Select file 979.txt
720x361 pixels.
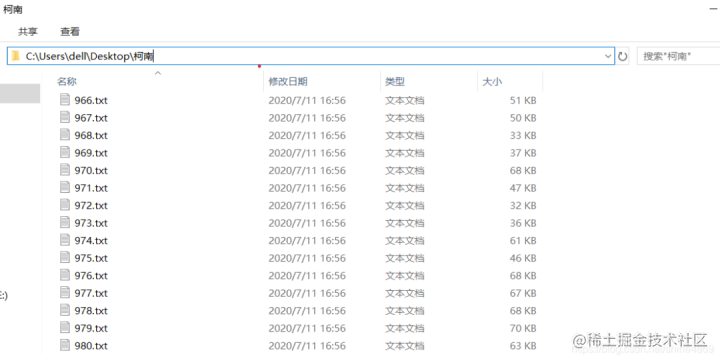click(x=91, y=328)
